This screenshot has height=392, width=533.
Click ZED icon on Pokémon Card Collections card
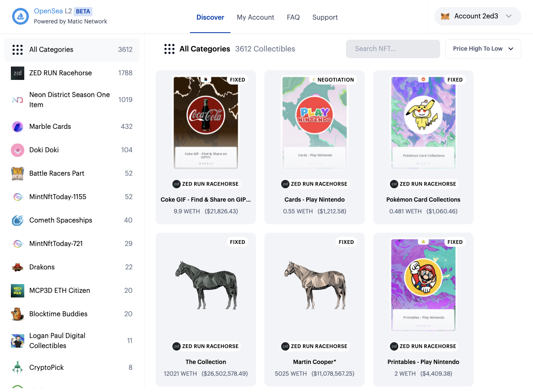394,184
